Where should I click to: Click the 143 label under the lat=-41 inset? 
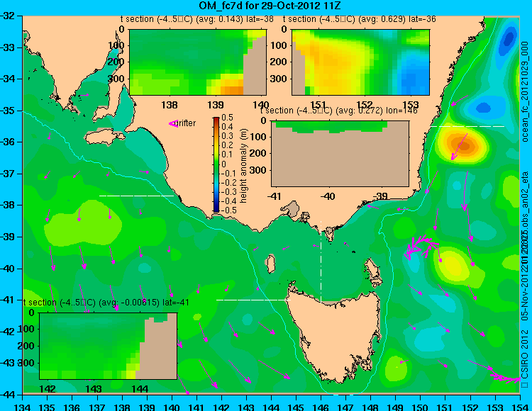(94, 388)
